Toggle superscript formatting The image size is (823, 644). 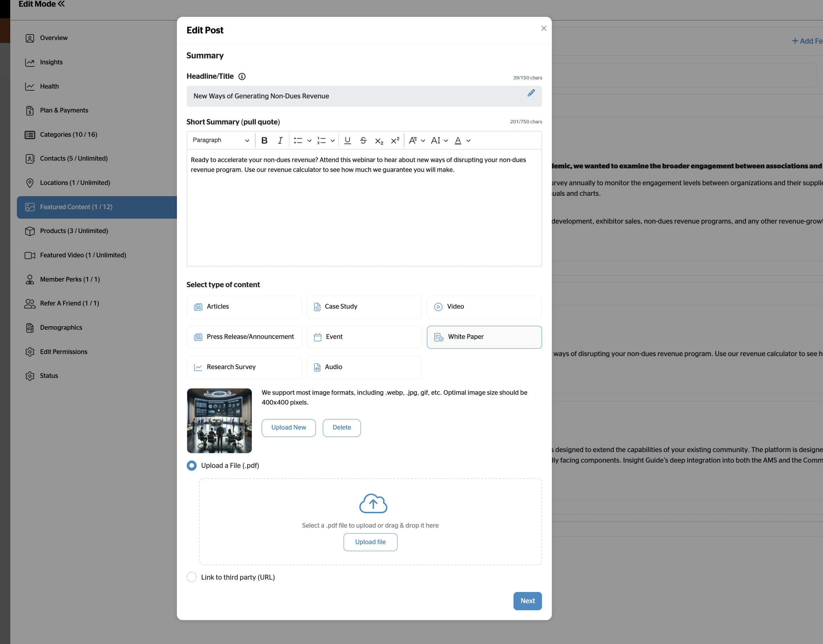pyautogui.click(x=395, y=141)
